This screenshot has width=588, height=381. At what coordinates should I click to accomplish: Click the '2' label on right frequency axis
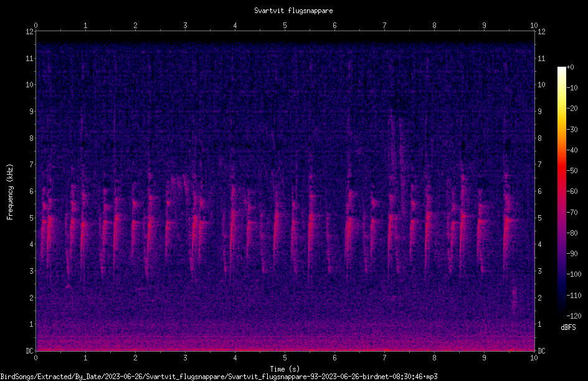539,297
